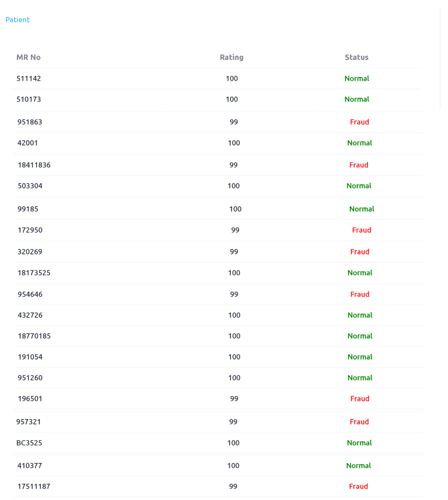Image resolution: width=448 pixels, height=500 pixels.
Task: Open record 18770185
Action: [x=34, y=336]
